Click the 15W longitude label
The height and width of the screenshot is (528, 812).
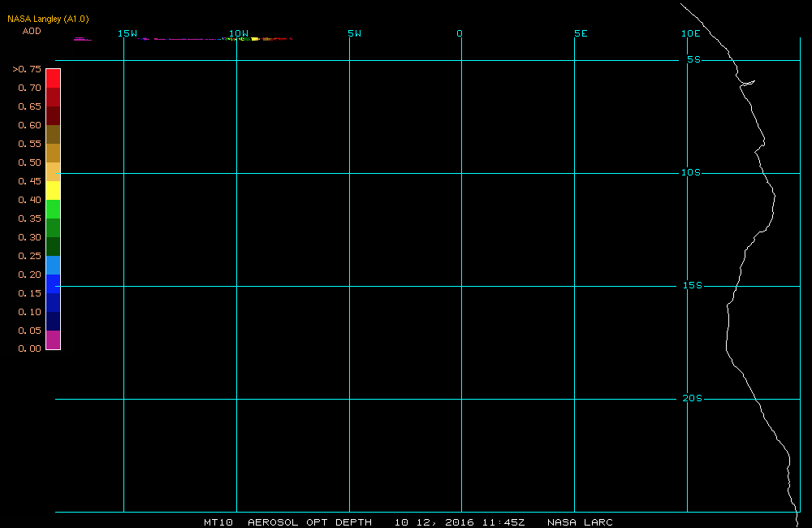coord(127,33)
